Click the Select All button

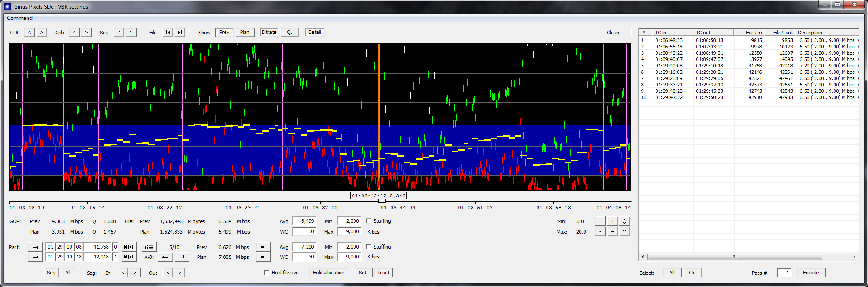(x=672, y=273)
